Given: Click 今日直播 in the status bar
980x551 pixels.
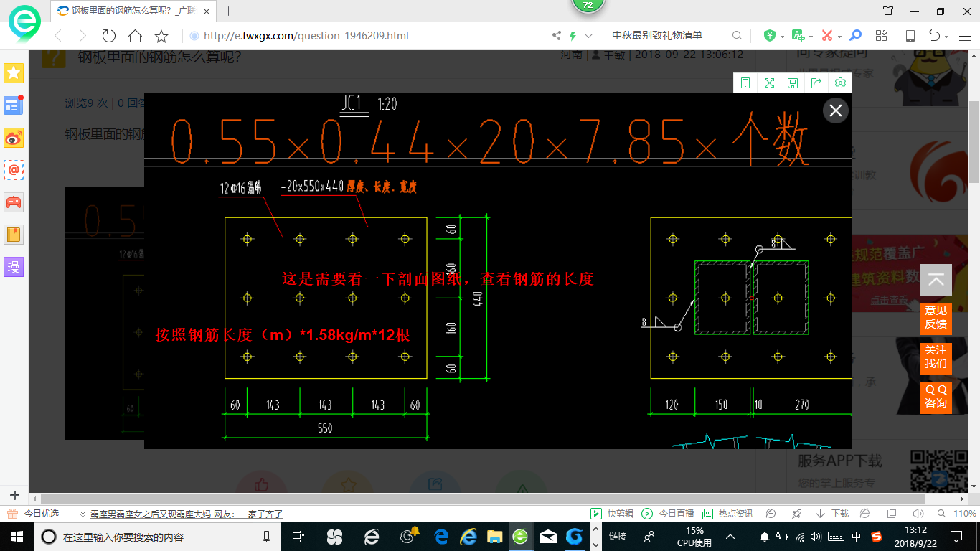Looking at the screenshot, I should (x=668, y=514).
